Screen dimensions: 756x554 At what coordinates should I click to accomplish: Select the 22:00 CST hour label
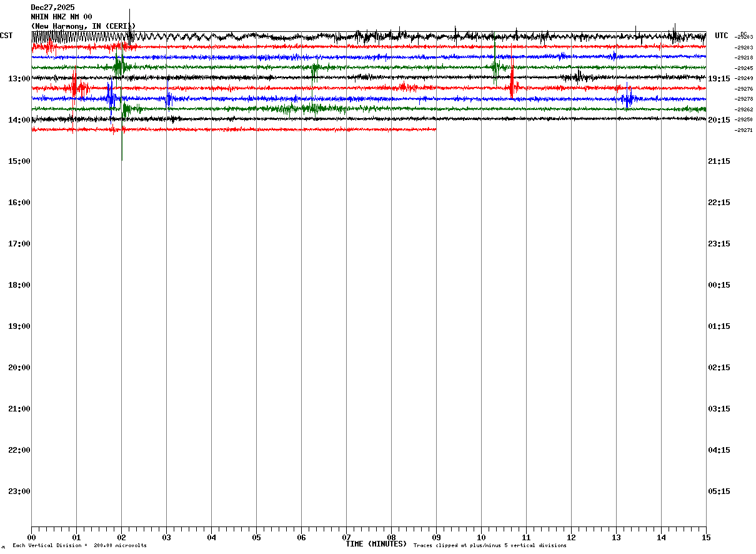[19, 450]
